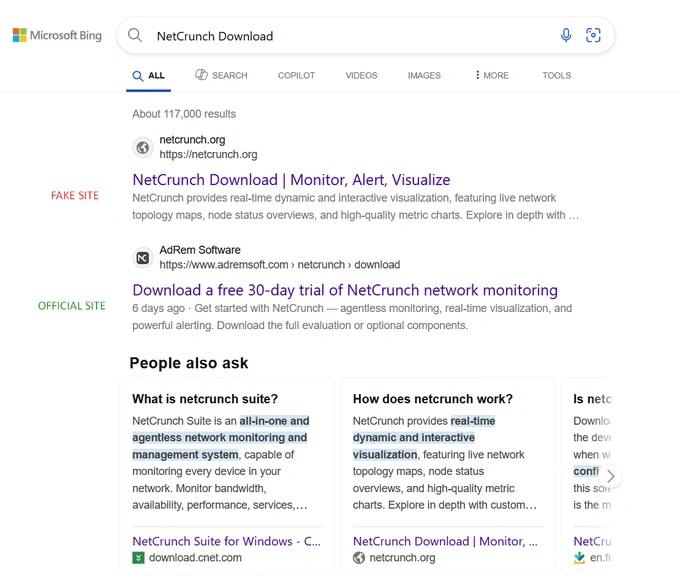Click highlighted all-in-one and agentless text
This screenshot has width=680, height=581.
220,438
